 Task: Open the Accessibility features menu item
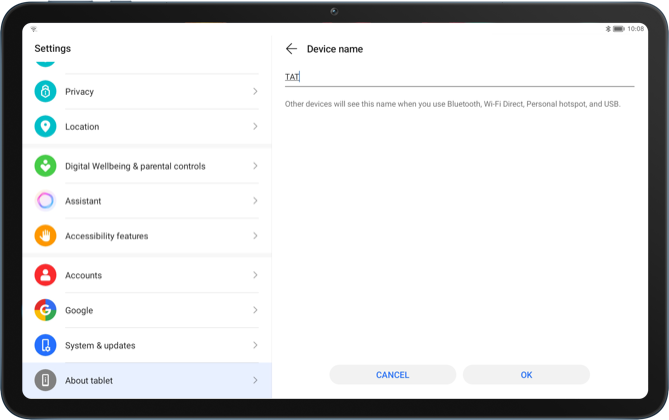click(106, 236)
